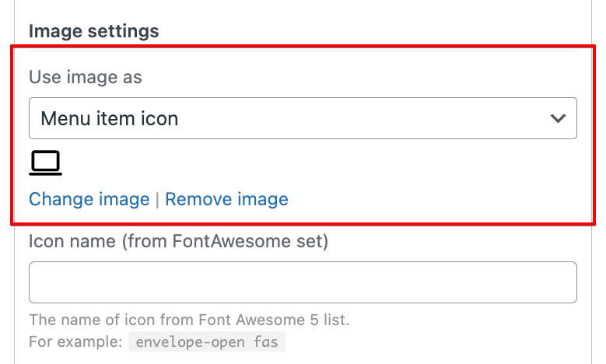
Task: Click the "For example:" hint text
Action: tap(75, 342)
